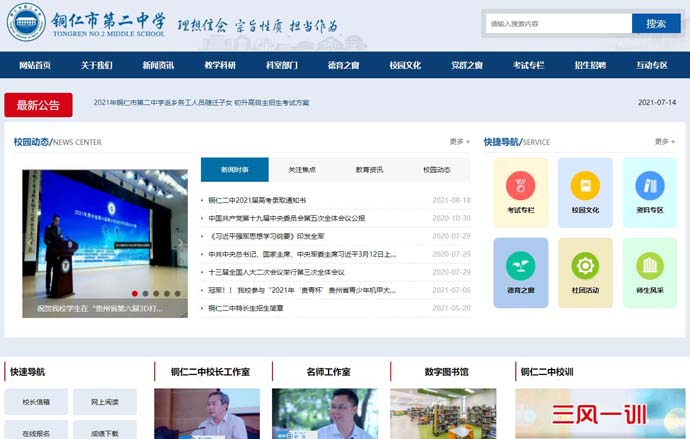690x439 pixels.
Task: Expand 更多 in the 快捷导航 section
Action: pyautogui.click(x=664, y=142)
